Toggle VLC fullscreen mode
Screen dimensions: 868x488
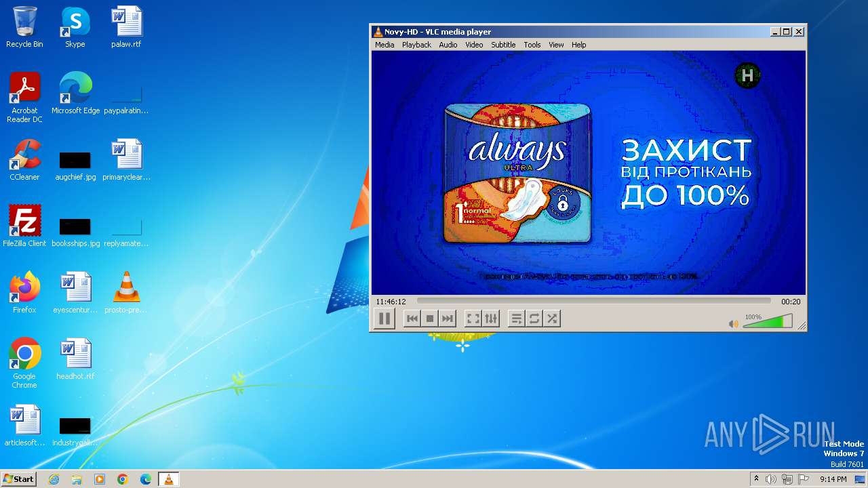[x=473, y=319]
